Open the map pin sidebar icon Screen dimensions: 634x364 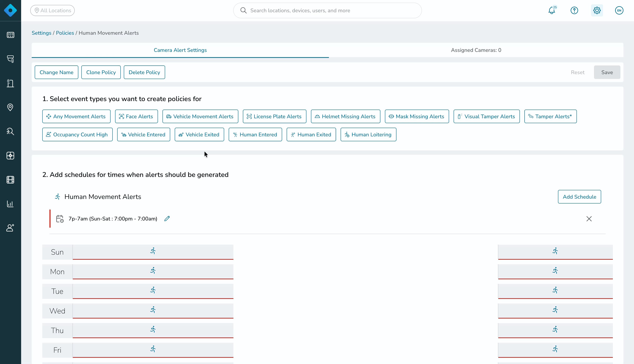tap(10, 107)
